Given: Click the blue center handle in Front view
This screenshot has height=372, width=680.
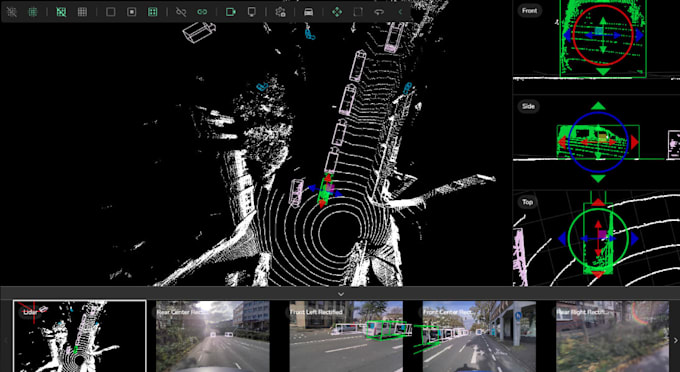Looking at the screenshot, I should click(x=599, y=31).
